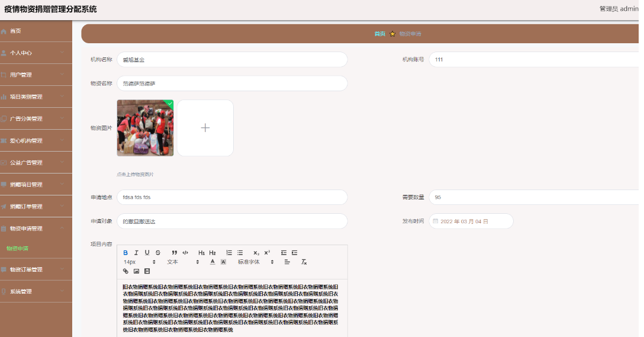Image resolution: width=644 pixels, height=337 pixels.
Task: Click the 机构名称 input field
Action: [x=232, y=60]
